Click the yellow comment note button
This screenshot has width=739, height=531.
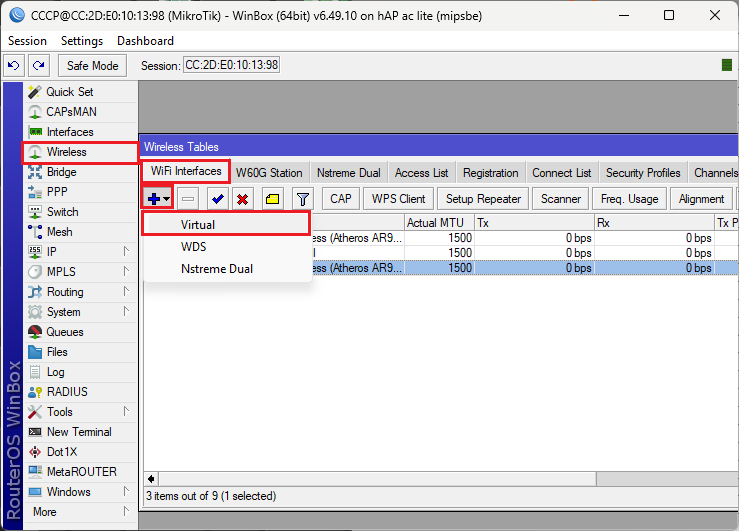tap(272, 199)
